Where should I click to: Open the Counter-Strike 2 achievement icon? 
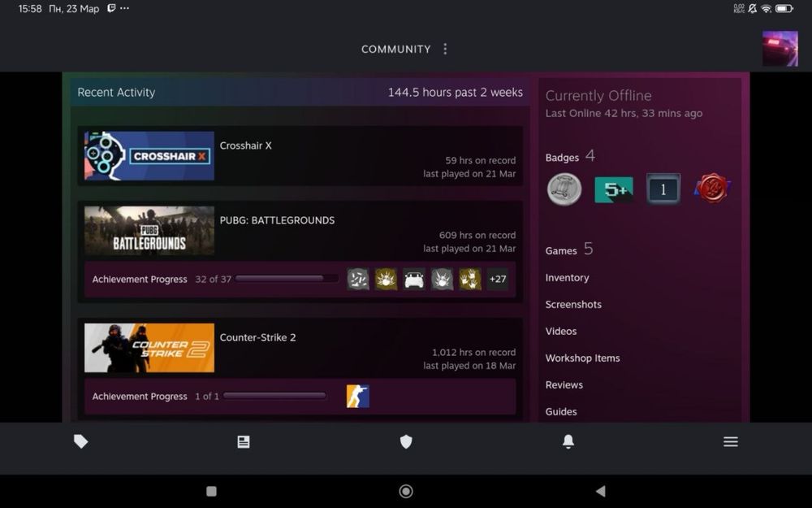tap(358, 396)
